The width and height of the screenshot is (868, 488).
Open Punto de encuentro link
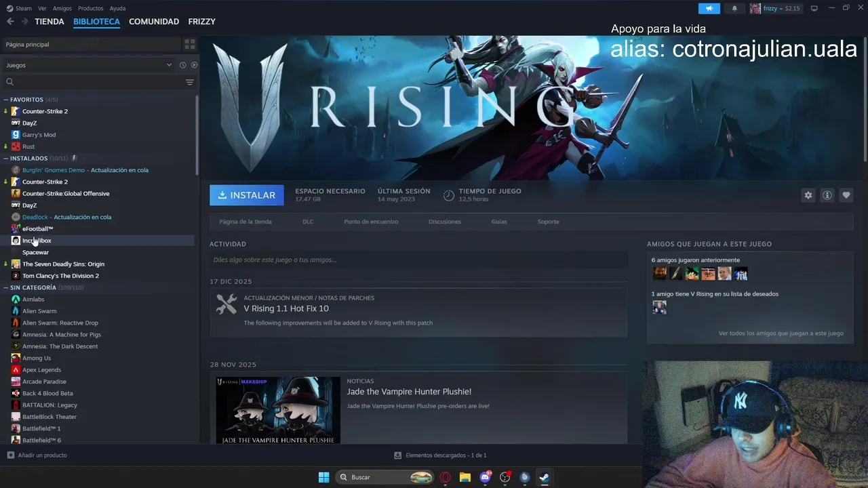point(371,222)
